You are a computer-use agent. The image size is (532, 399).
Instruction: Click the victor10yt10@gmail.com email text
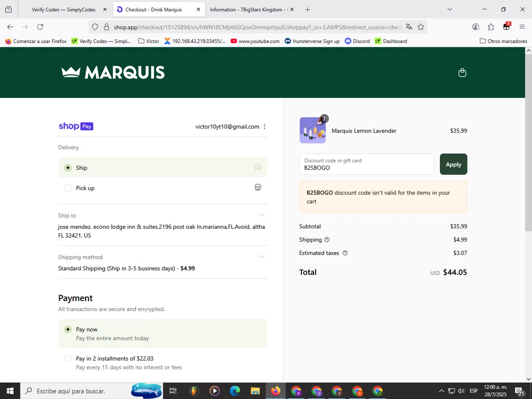[227, 127]
